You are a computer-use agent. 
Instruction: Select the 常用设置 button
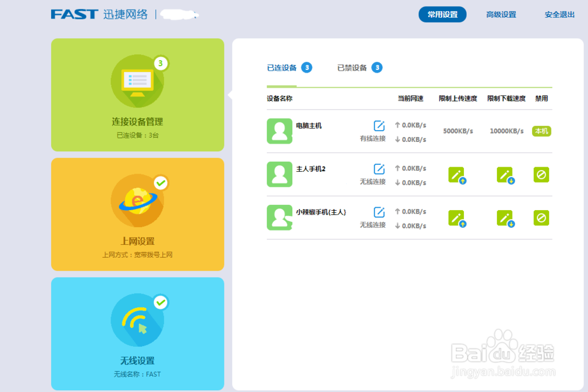pos(442,14)
